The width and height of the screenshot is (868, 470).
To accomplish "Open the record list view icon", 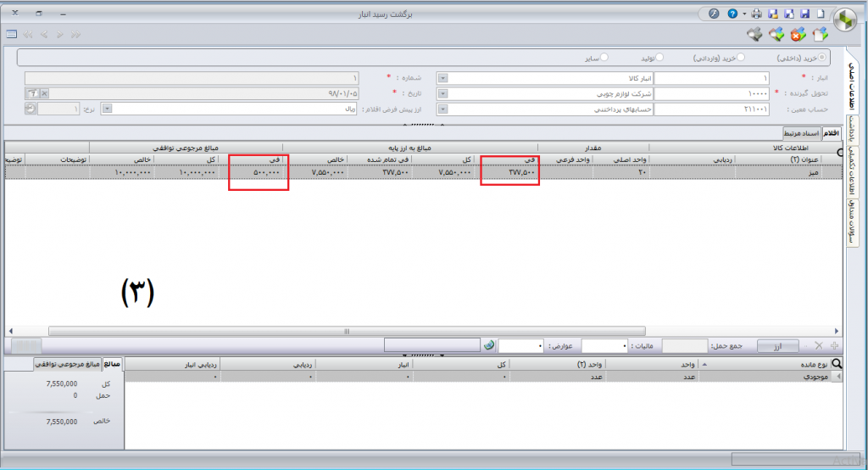I will click(x=11, y=35).
